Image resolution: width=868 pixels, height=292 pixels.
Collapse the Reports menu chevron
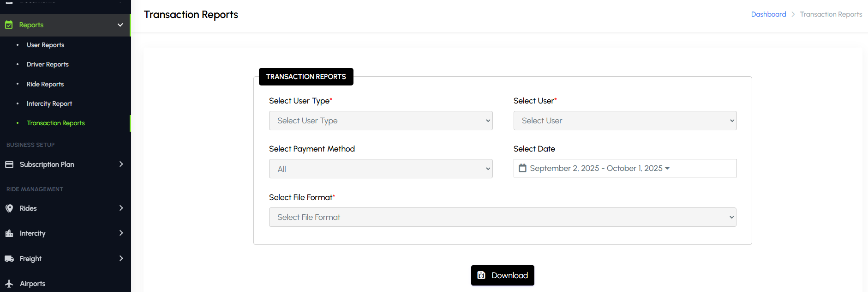coord(120,25)
